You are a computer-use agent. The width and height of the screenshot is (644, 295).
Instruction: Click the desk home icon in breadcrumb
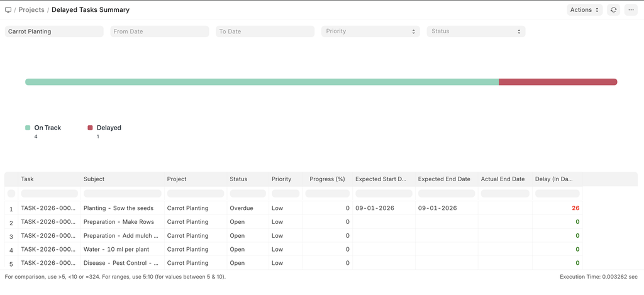8,10
